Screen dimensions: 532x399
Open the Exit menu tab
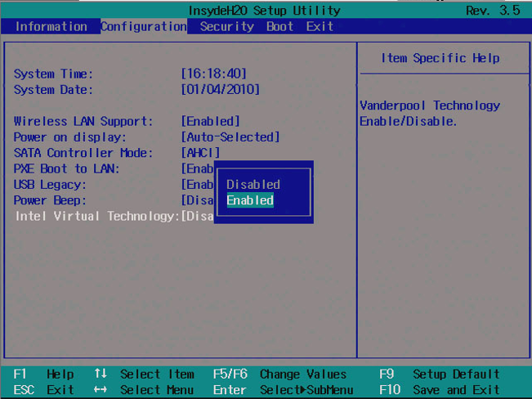coord(320,26)
